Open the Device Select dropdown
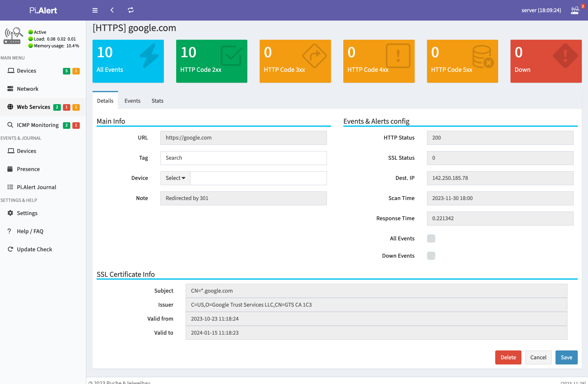Screen dimensions: 588x384 click(x=175, y=178)
